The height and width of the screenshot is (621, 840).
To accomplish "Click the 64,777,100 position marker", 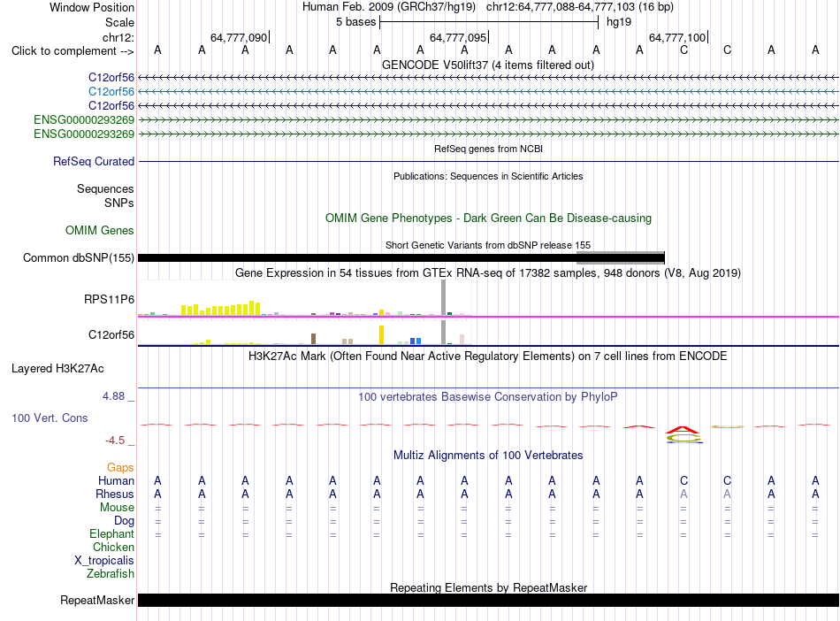I will tap(678, 37).
